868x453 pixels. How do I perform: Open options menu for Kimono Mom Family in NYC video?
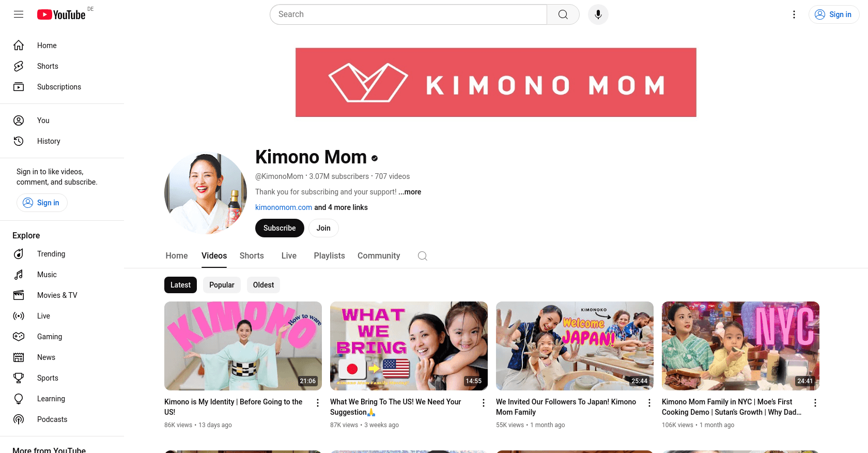[x=815, y=403]
